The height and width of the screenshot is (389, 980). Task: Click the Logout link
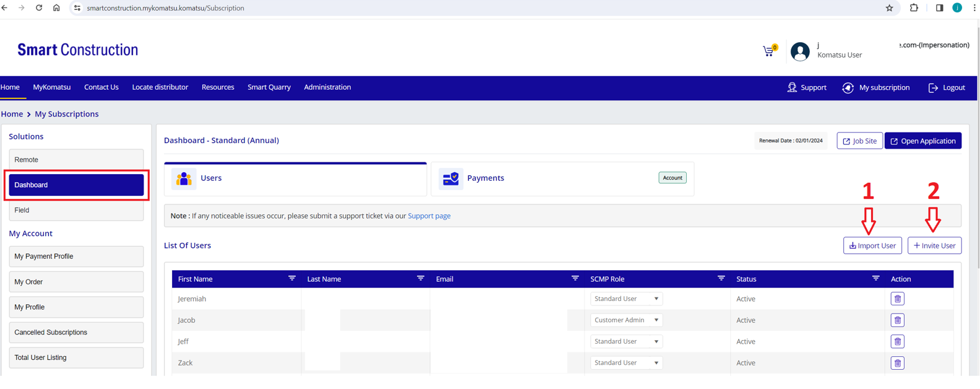click(x=947, y=88)
